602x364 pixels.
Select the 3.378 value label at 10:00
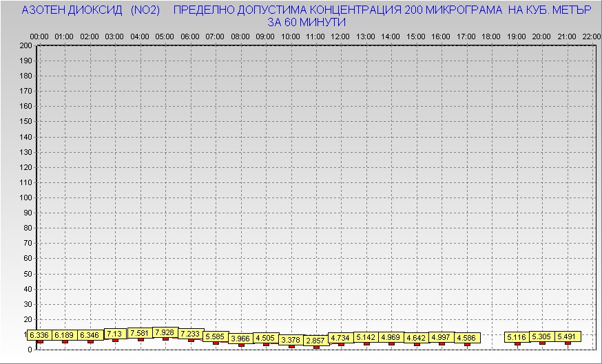pos(291,340)
